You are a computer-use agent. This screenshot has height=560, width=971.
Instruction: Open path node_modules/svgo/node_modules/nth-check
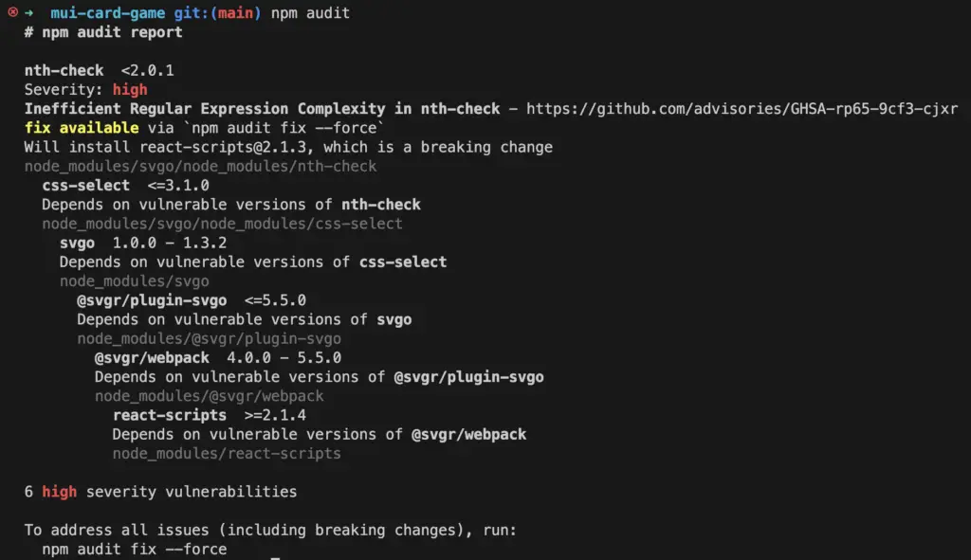tap(201, 167)
